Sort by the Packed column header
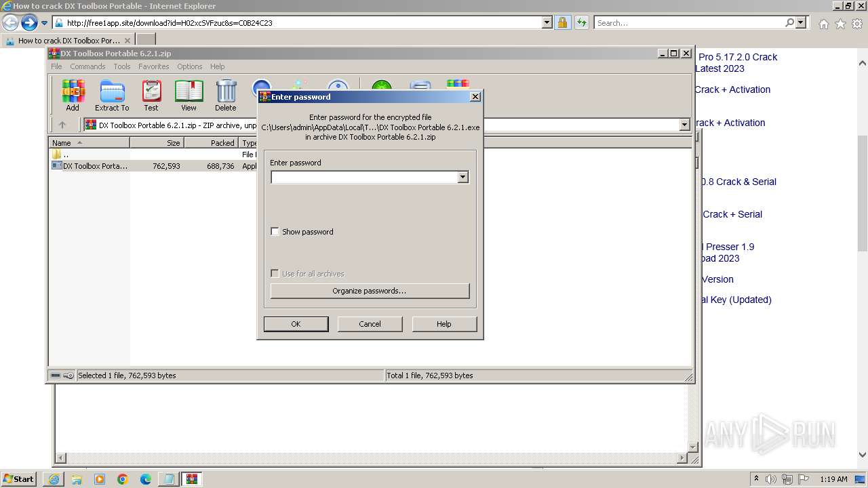This screenshot has width=868, height=488. [x=211, y=143]
